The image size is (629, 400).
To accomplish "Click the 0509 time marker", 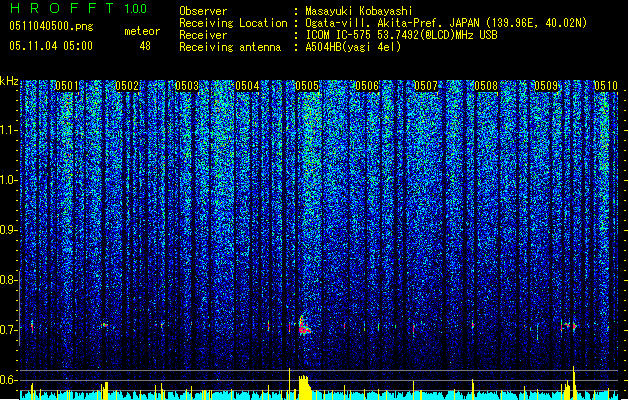I will tap(546, 86).
